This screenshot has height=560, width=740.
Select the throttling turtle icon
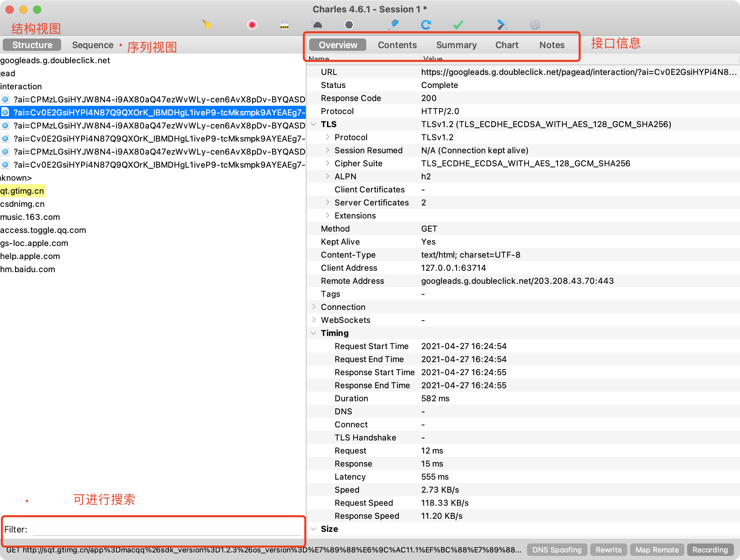click(x=318, y=25)
